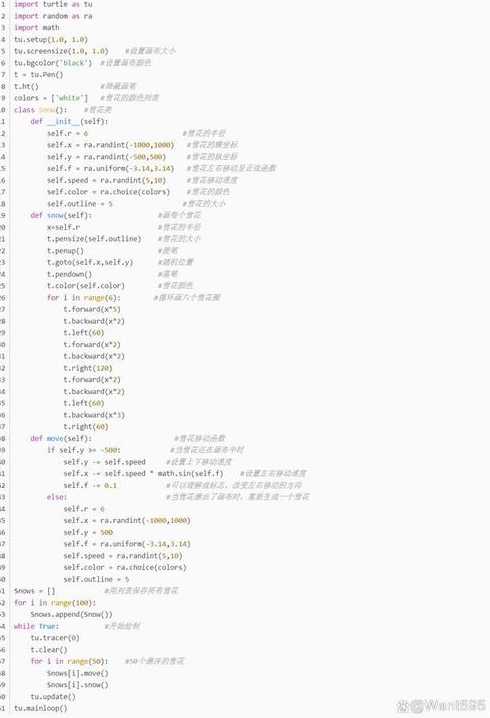This screenshot has height=718, width=490.
Task: Click the 'else:' keyword line
Action: 57,497
